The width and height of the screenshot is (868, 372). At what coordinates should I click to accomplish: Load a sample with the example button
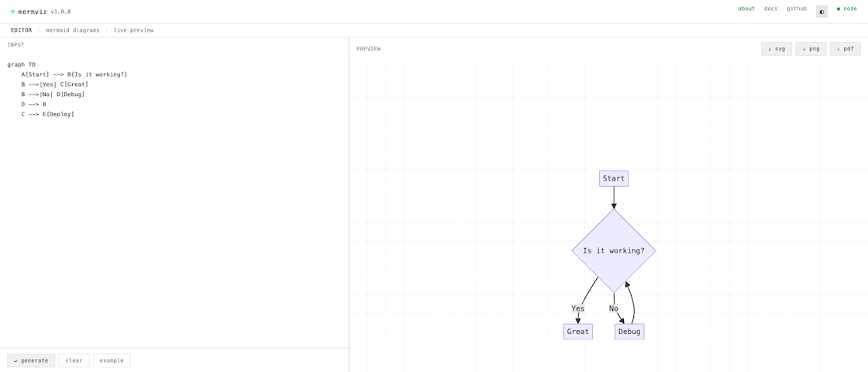[x=112, y=360]
